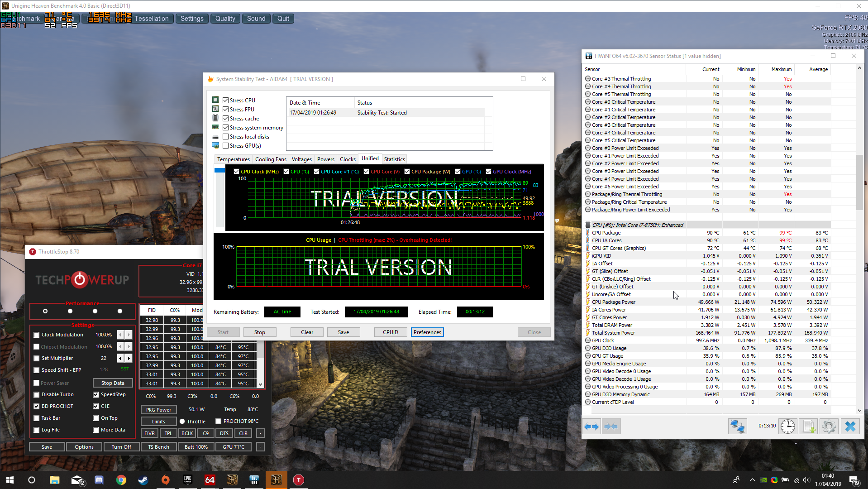Screen dimensions: 868x489
Task: Toggle SpeedStep checkbox
Action: click(96, 394)
